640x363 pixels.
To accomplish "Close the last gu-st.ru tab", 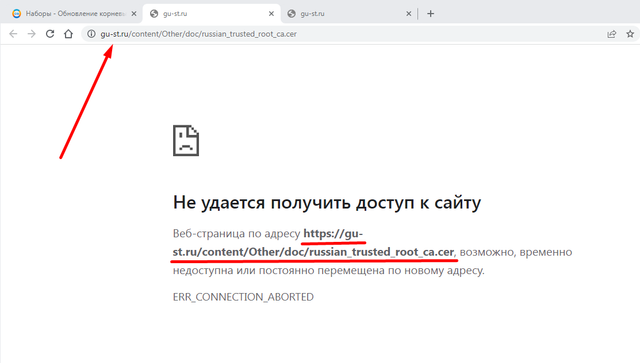I will [409, 13].
